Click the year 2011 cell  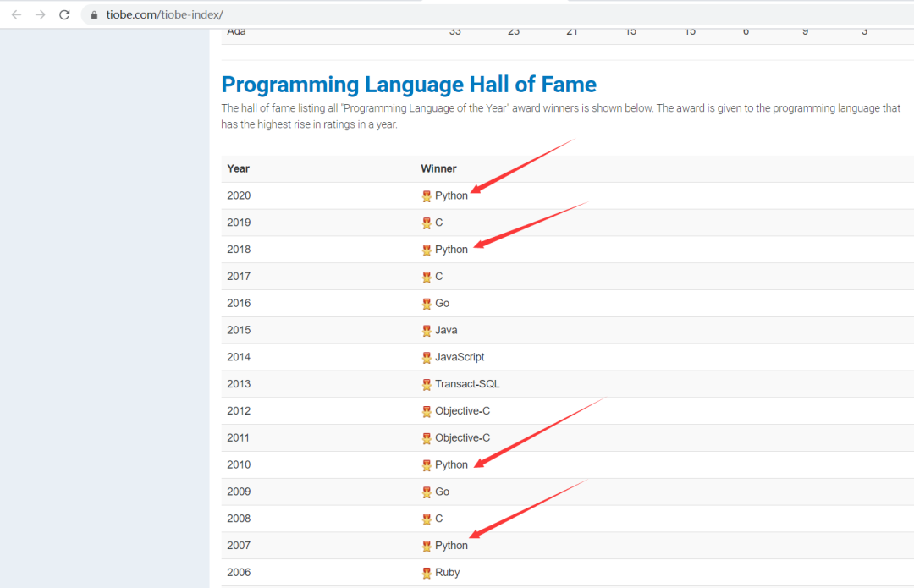click(x=239, y=437)
